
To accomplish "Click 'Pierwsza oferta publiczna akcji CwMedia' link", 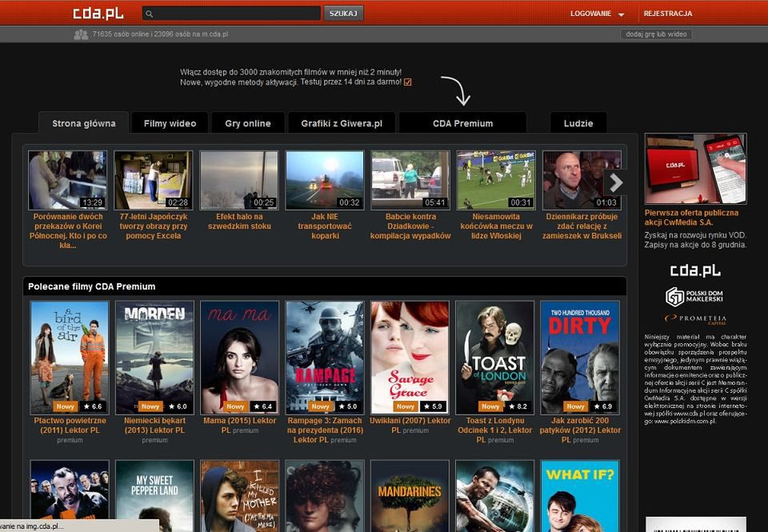I will 691,218.
